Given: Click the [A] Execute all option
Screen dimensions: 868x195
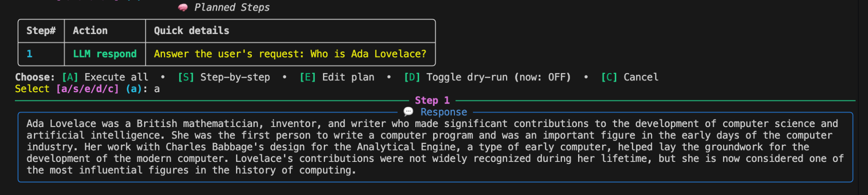Looking at the screenshot, I should coord(105,77).
